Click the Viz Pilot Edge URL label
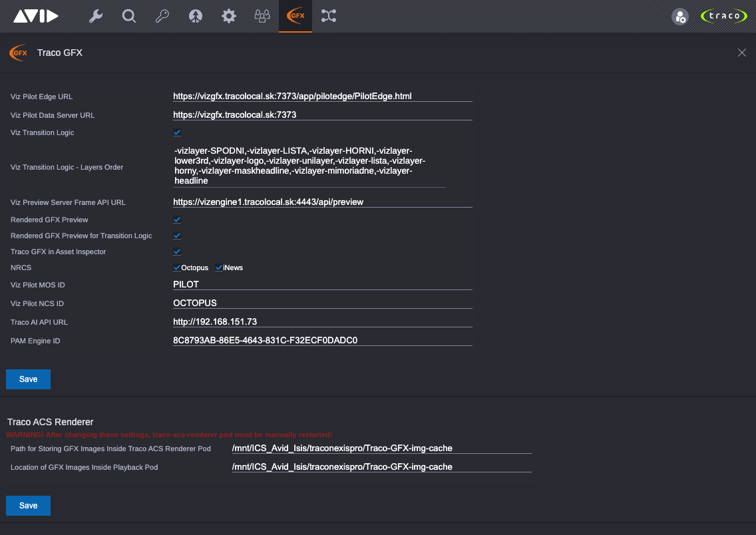The image size is (756, 535). (x=41, y=96)
